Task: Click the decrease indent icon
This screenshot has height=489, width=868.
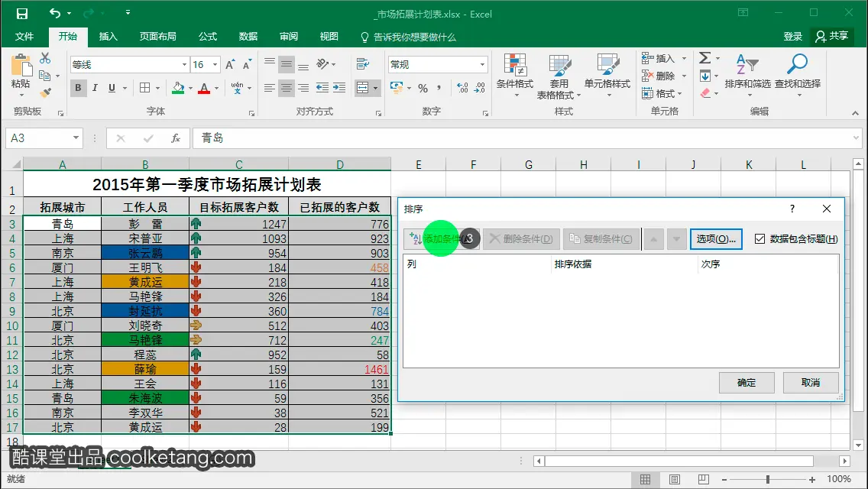Action: (x=322, y=88)
